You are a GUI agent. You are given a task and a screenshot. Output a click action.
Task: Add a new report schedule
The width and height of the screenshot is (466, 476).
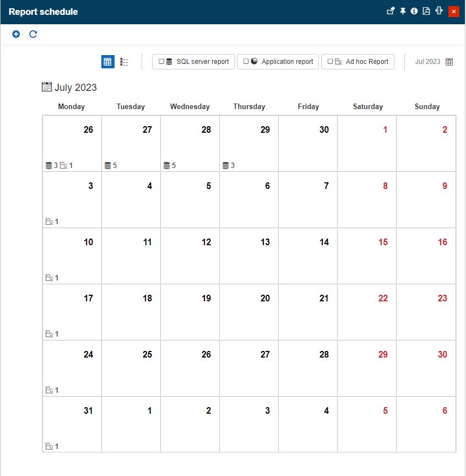click(x=15, y=34)
